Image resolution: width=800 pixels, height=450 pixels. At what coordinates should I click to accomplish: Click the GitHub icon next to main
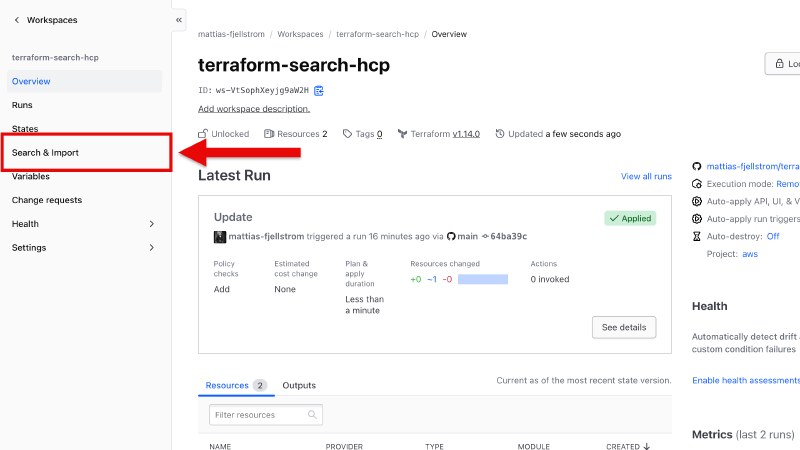(x=451, y=236)
